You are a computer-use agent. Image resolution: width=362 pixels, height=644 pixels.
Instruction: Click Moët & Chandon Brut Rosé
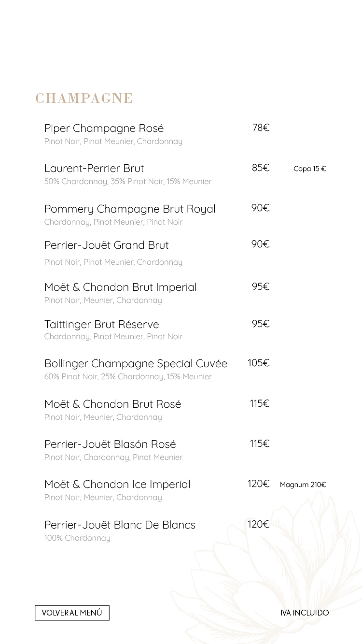coord(113,404)
